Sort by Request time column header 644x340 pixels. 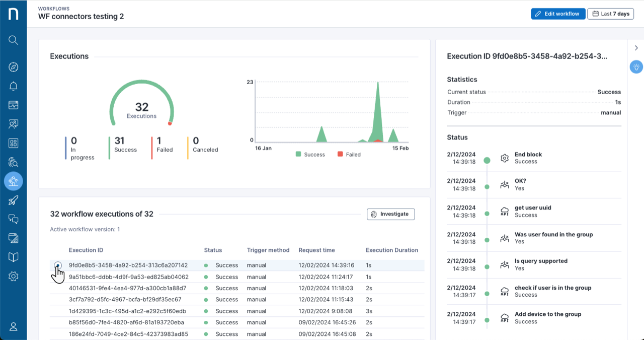coord(316,250)
